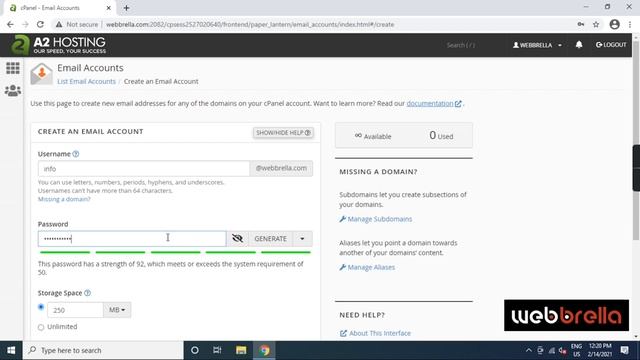Image resolution: width=640 pixels, height=360 pixels.
Task: Click Username help question mark icon
Action: point(76,154)
